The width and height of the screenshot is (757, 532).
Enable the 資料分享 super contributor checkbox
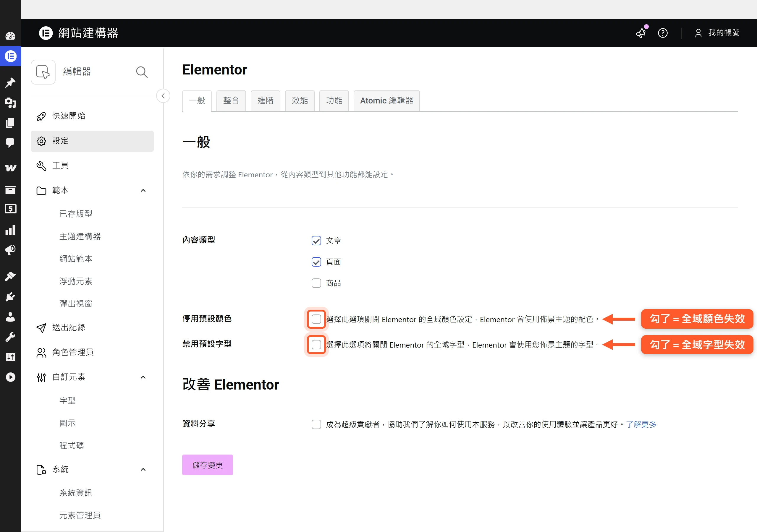[x=316, y=424]
